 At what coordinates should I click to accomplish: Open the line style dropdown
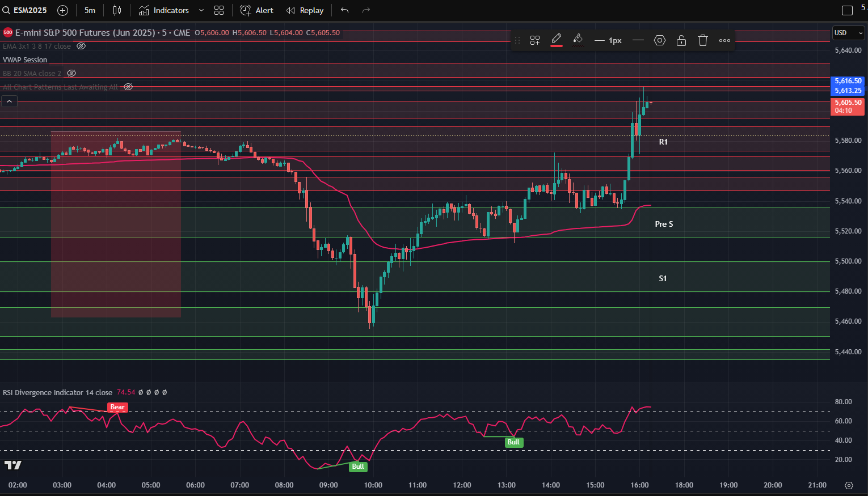point(638,40)
